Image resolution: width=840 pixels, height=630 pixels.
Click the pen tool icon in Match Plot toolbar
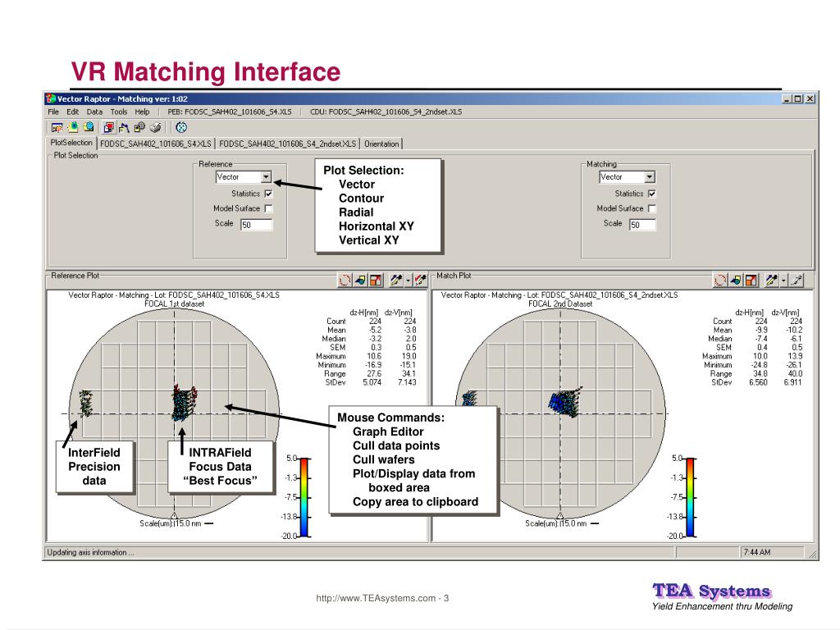(x=772, y=281)
